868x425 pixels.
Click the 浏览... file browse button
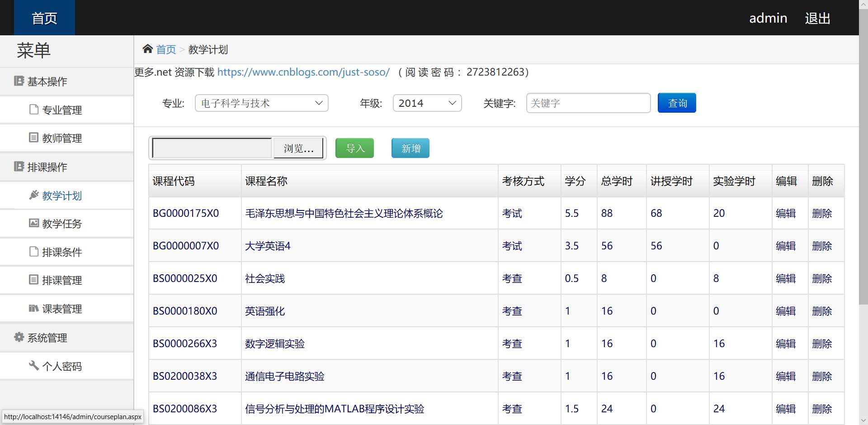coord(298,148)
